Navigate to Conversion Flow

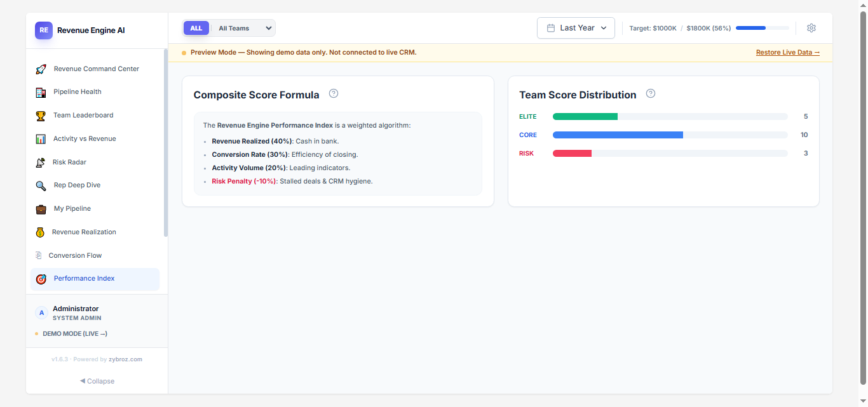click(x=75, y=255)
